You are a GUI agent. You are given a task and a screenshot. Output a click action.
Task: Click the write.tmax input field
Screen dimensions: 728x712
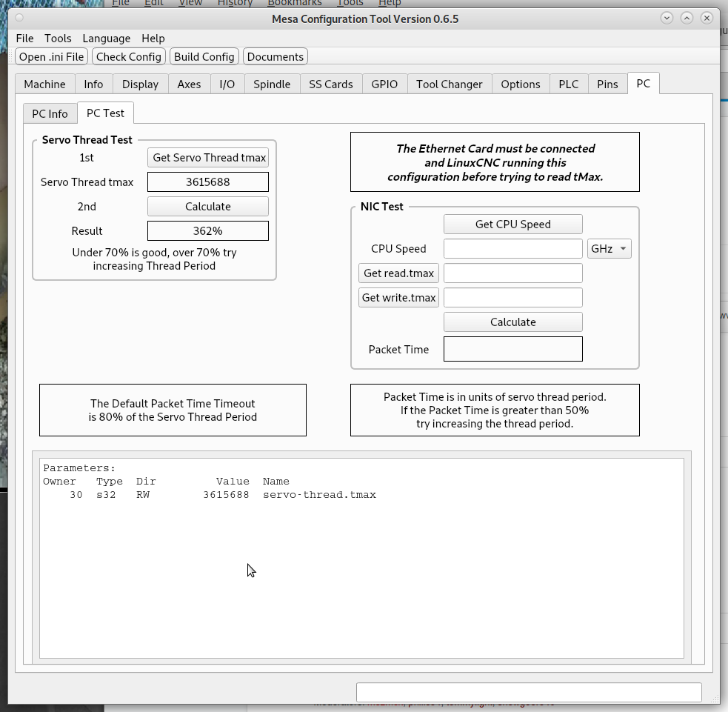[513, 298]
